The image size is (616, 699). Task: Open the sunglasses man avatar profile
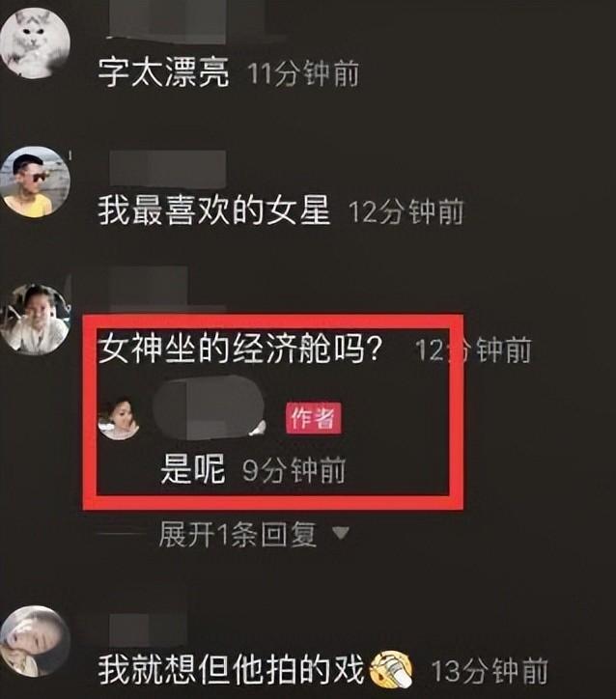(x=35, y=182)
